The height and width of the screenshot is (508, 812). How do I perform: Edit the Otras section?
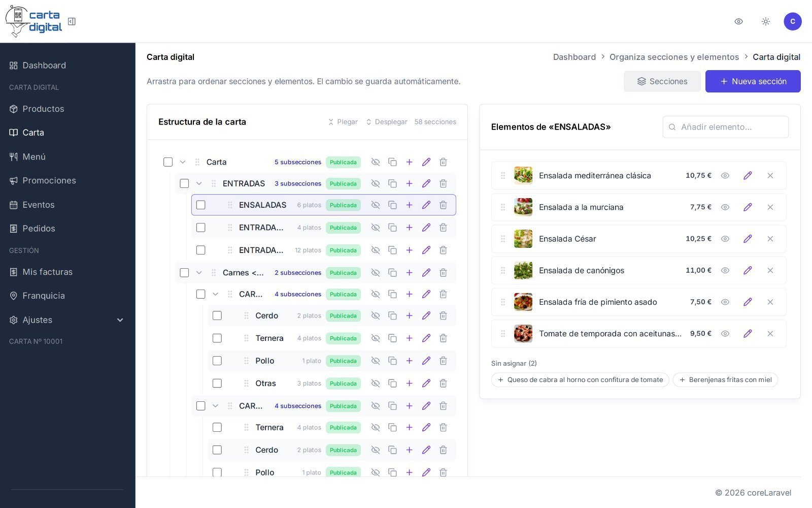pyautogui.click(x=426, y=384)
